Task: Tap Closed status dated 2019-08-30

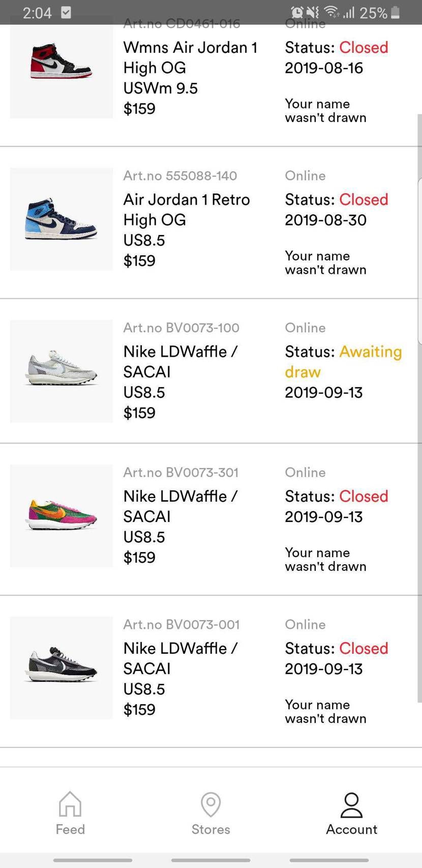Action: [x=364, y=199]
